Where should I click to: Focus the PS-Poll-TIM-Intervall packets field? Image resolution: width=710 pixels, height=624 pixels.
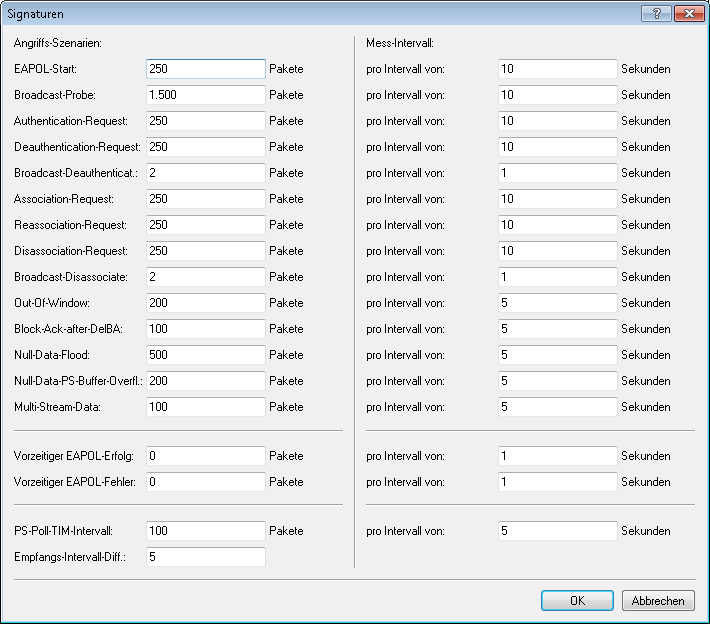(205, 531)
